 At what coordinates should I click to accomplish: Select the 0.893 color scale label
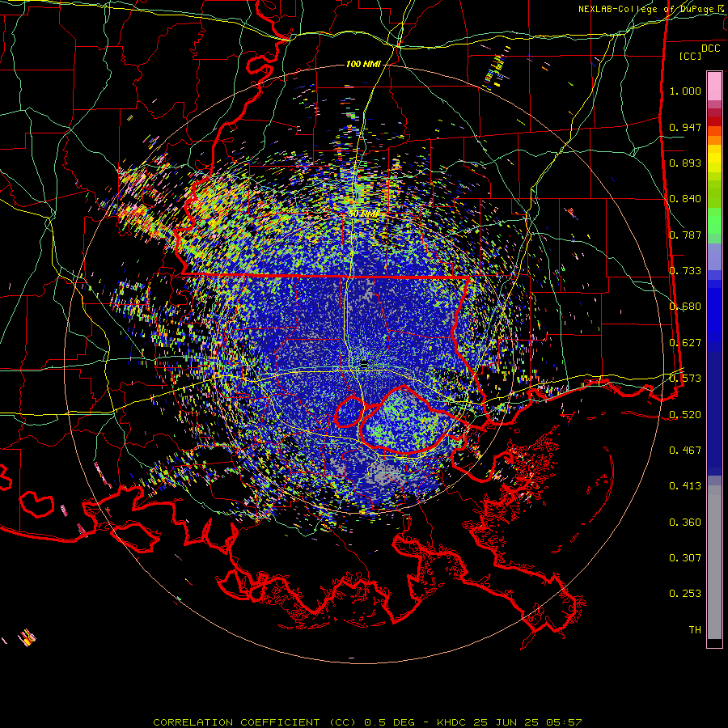685,163
